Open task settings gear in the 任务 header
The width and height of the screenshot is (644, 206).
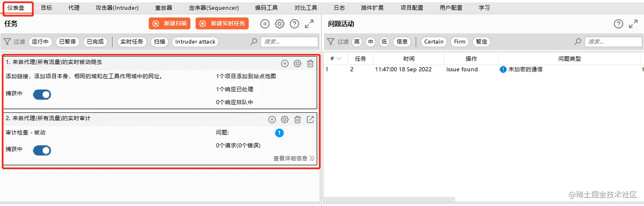coord(279,24)
